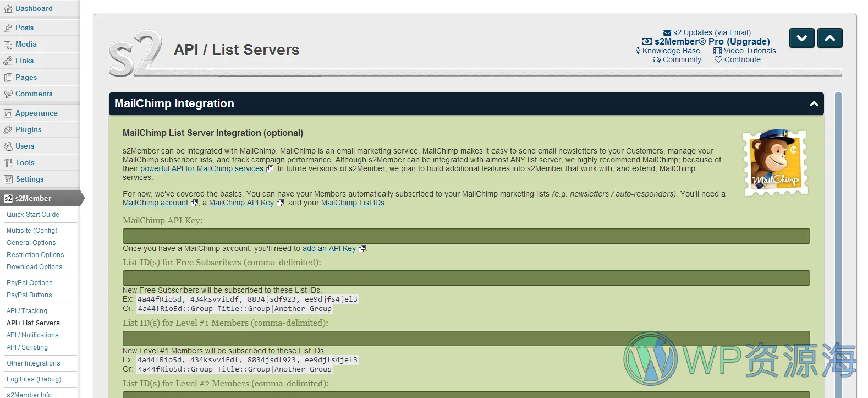Click the Pages icon in sidebar
868x398 pixels.
tap(8, 77)
